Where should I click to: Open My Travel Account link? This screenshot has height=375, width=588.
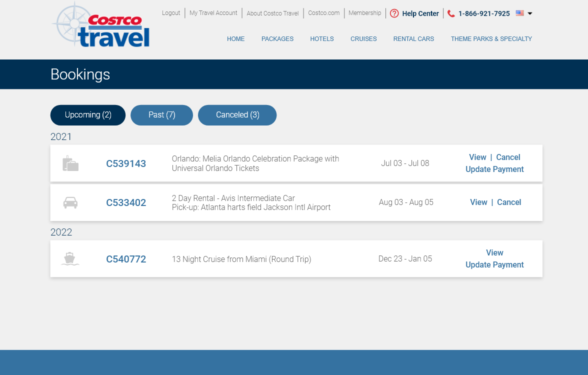(213, 13)
